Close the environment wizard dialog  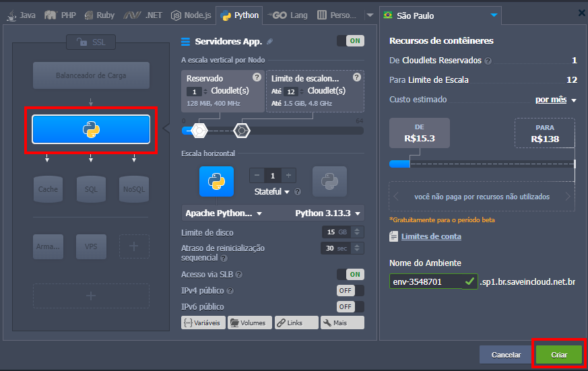click(x=582, y=13)
